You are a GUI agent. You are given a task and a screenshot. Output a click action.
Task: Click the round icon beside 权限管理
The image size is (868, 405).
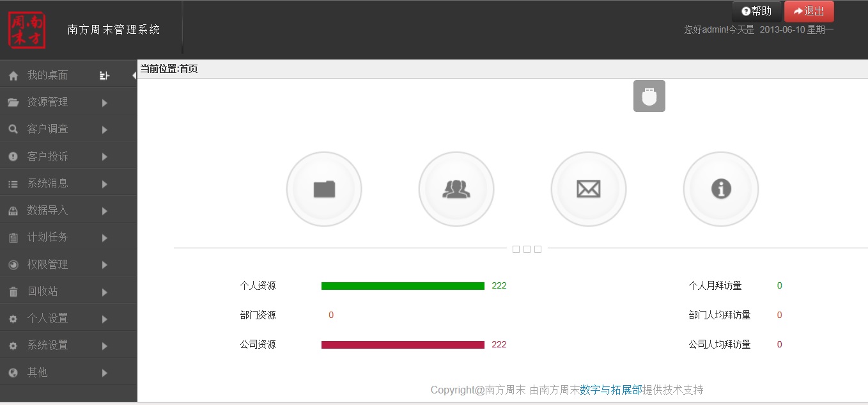(13, 264)
